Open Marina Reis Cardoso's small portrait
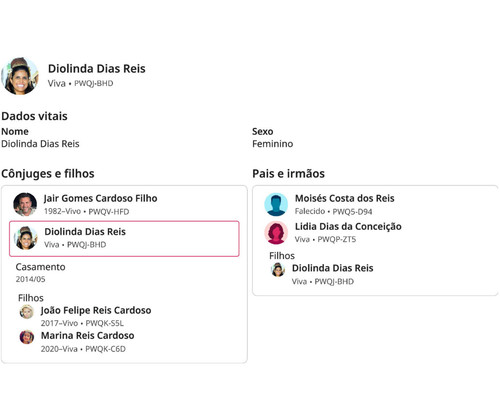Image resolution: width=500 pixels, height=419 pixels. [x=27, y=337]
